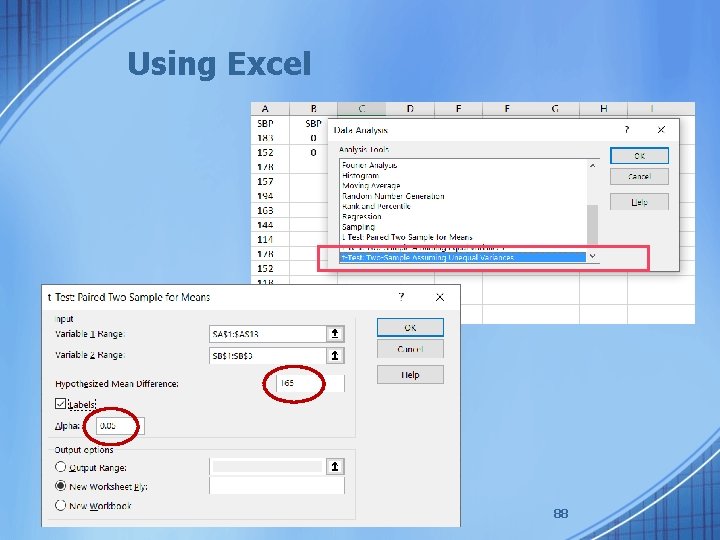Click OK in the Data Analysis dialog
Screen dimensions: 720x540
pyautogui.click(x=639, y=156)
